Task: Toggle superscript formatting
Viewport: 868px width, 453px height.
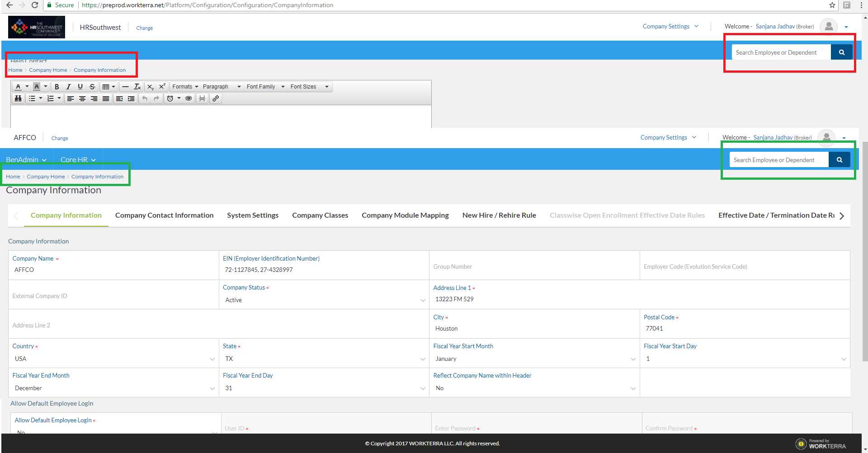Action: (162, 87)
